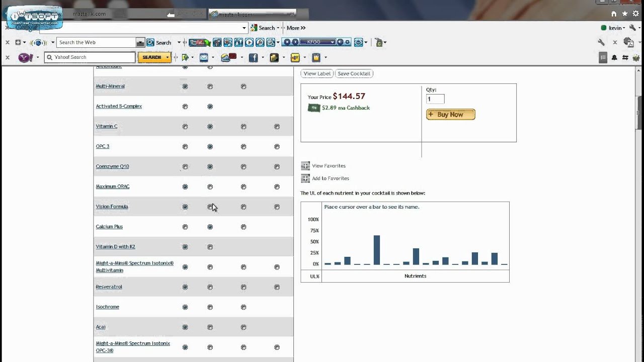Click the Yahoo logo icon
The width and height of the screenshot is (644, 362).
pyautogui.click(x=25, y=58)
